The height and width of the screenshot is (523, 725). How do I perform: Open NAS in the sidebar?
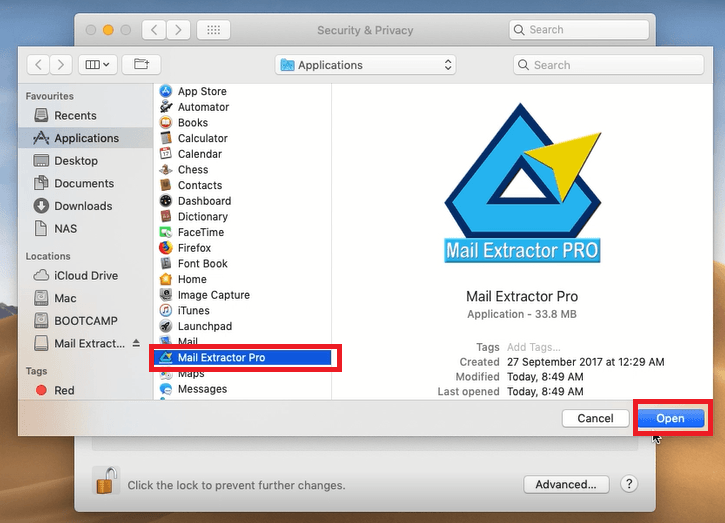pos(86,229)
